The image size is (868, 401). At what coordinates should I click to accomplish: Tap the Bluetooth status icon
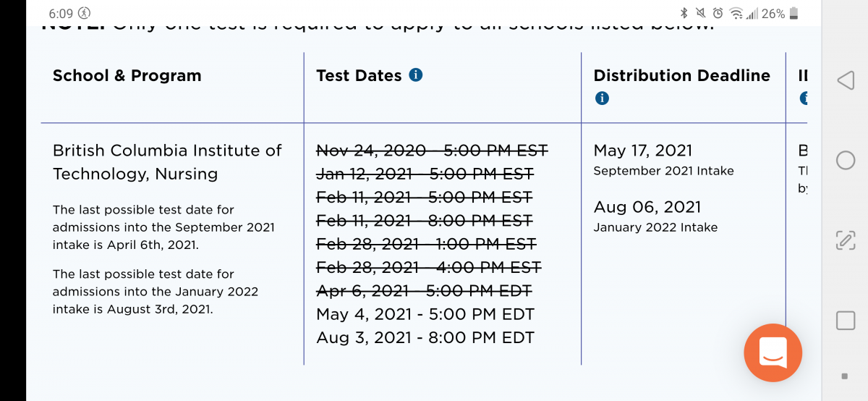[684, 13]
